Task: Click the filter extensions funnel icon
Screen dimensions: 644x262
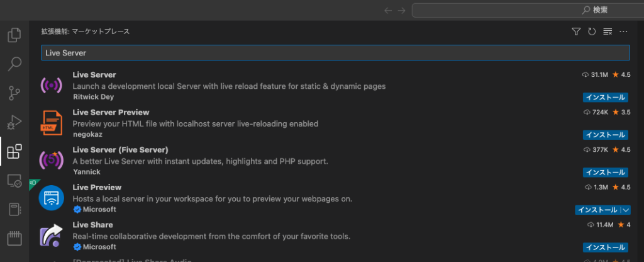Action: coord(575,31)
